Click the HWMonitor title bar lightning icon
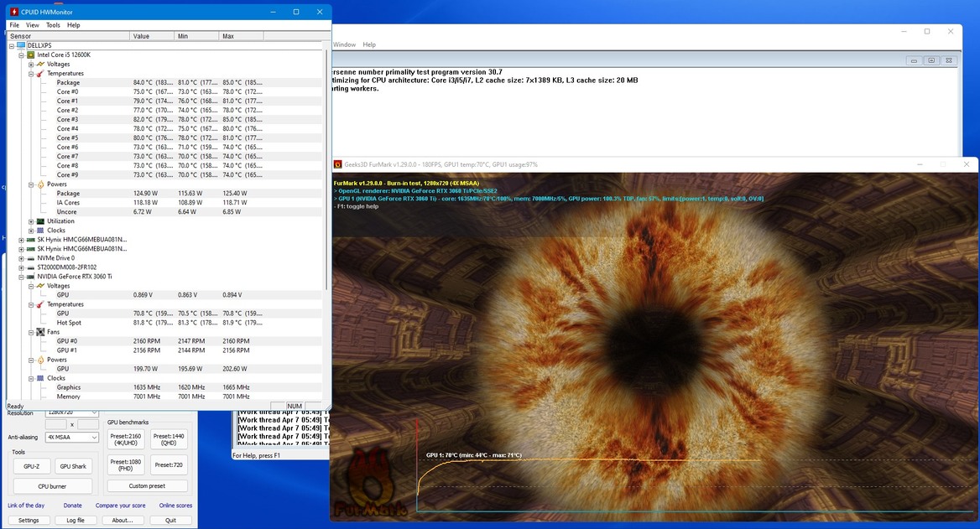 [x=13, y=12]
